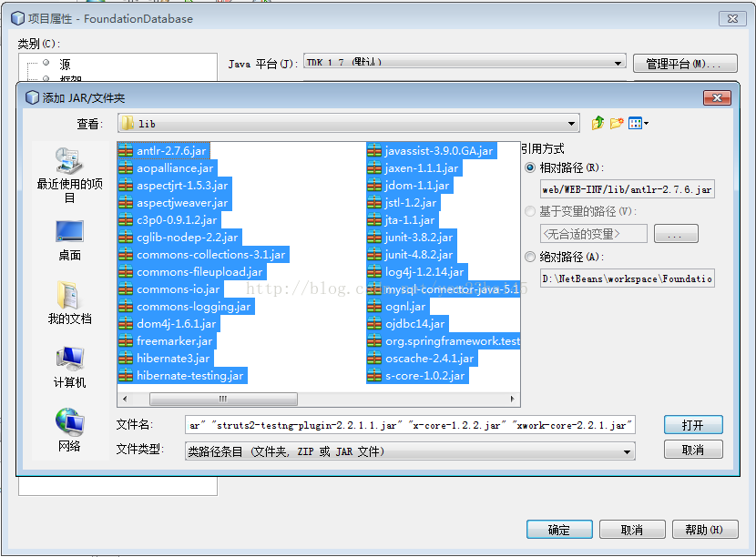Click the javassist-3.9.0.GA.jar archive icon

tap(374, 151)
